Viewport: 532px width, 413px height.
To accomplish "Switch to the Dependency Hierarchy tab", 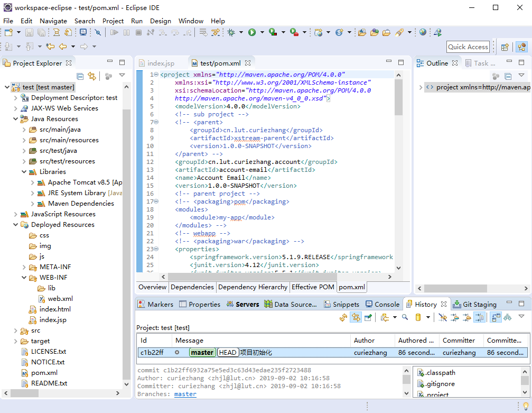I will tap(253, 287).
